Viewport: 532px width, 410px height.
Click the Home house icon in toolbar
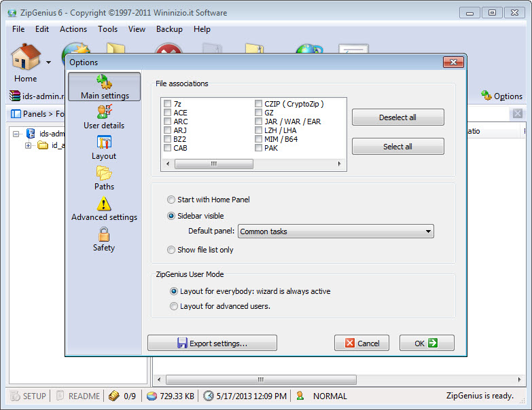[x=25, y=57]
